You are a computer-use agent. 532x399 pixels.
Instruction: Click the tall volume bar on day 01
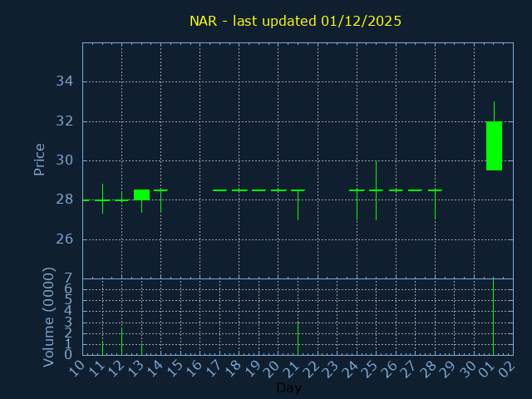coord(494,317)
